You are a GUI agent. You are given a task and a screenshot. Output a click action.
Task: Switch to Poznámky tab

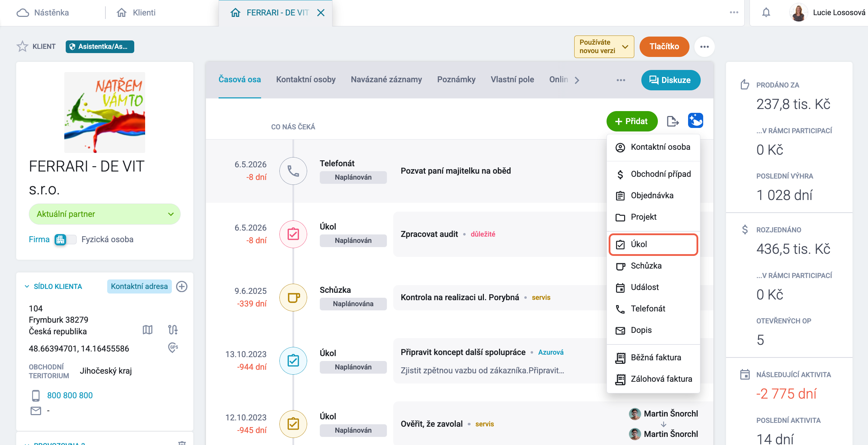pos(456,80)
